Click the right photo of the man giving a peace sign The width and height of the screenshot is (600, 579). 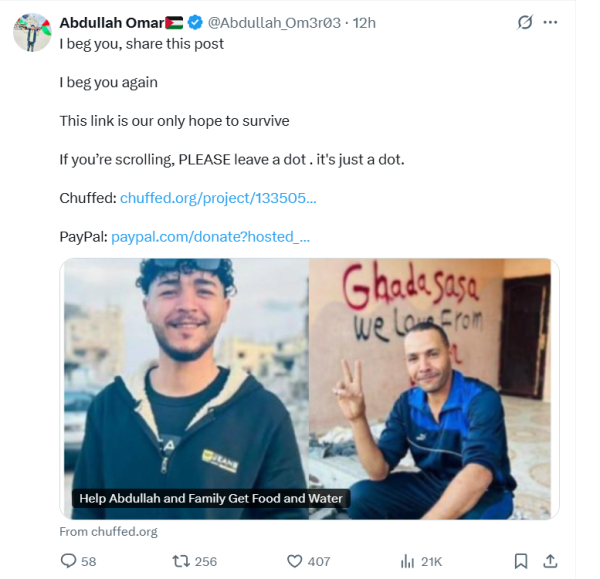tap(430, 389)
